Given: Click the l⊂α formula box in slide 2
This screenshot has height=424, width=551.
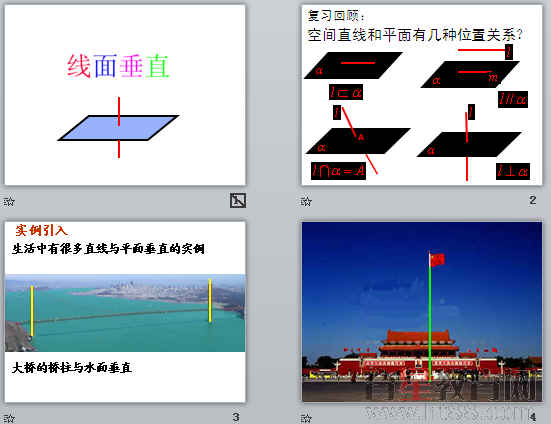Looking at the screenshot, I should click(346, 92).
